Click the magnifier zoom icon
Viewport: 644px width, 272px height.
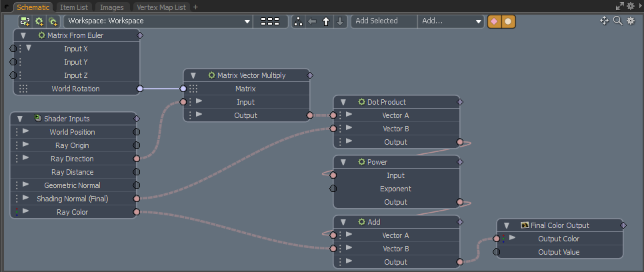617,21
